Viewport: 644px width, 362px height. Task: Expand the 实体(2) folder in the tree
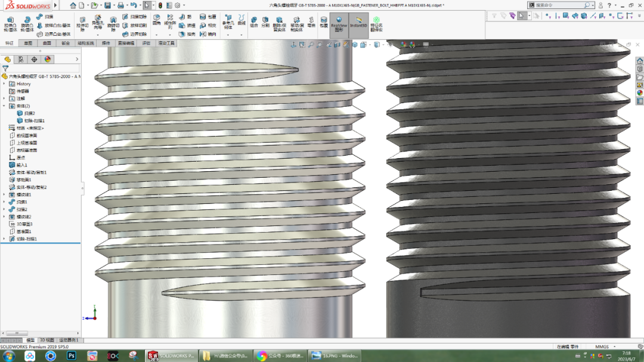tap(4, 106)
